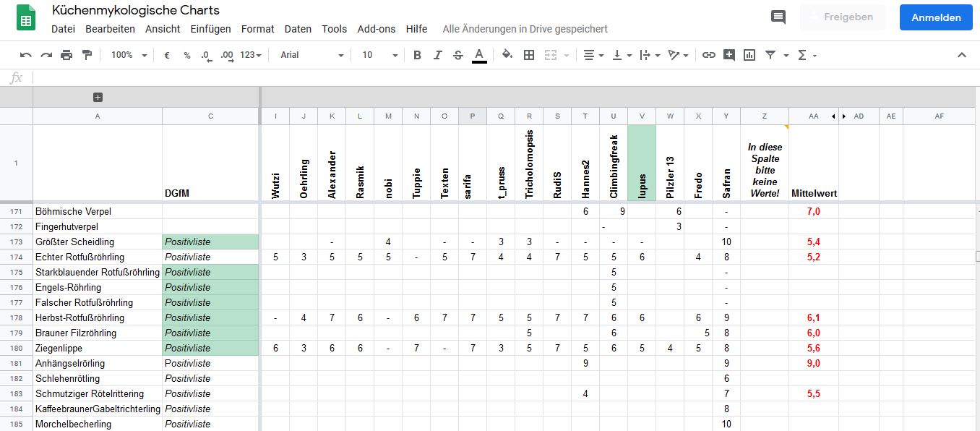Open the Arial font dropdown
980x431 pixels.
pyautogui.click(x=312, y=55)
